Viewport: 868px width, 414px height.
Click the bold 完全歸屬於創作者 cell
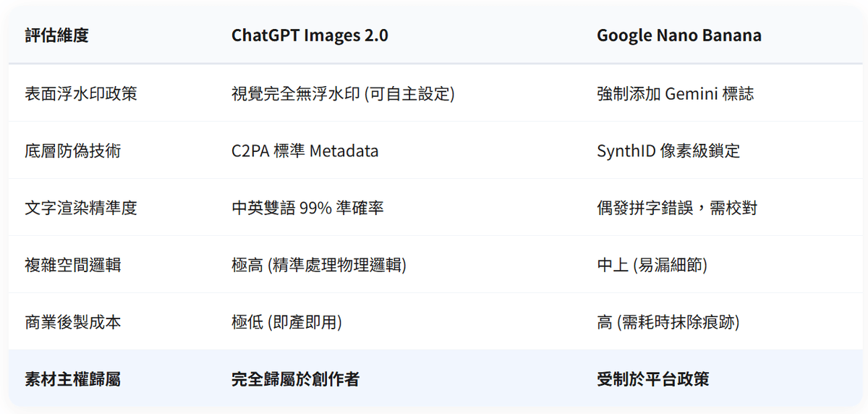coord(295,379)
